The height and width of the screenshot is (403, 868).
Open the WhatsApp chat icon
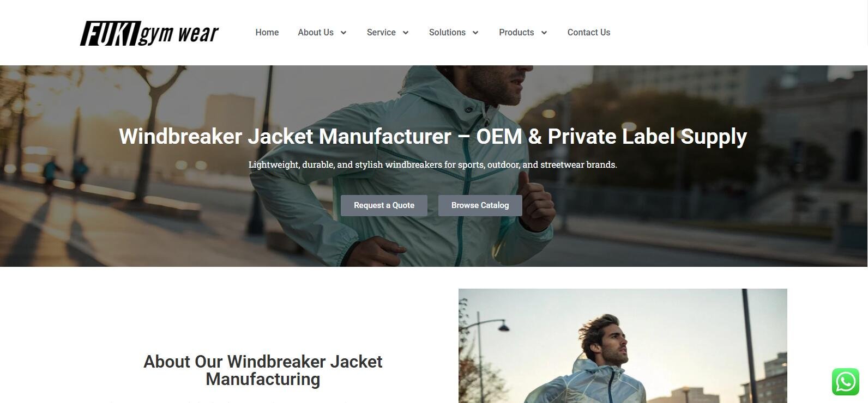click(x=846, y=382)
